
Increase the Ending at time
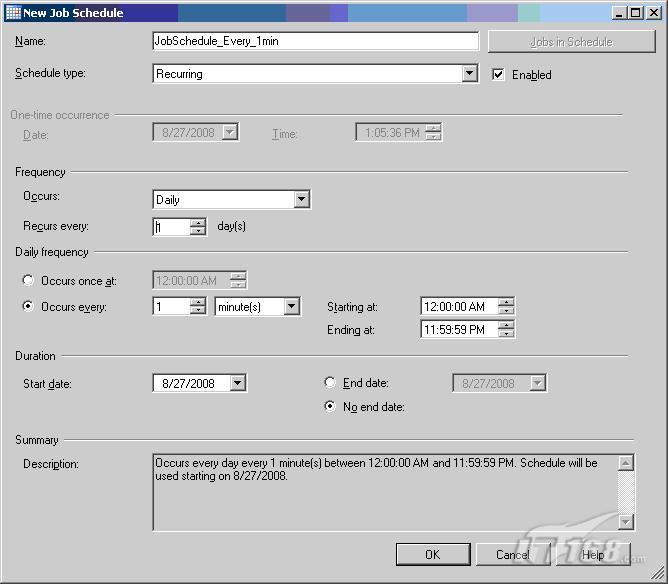[x=506, y=325]
